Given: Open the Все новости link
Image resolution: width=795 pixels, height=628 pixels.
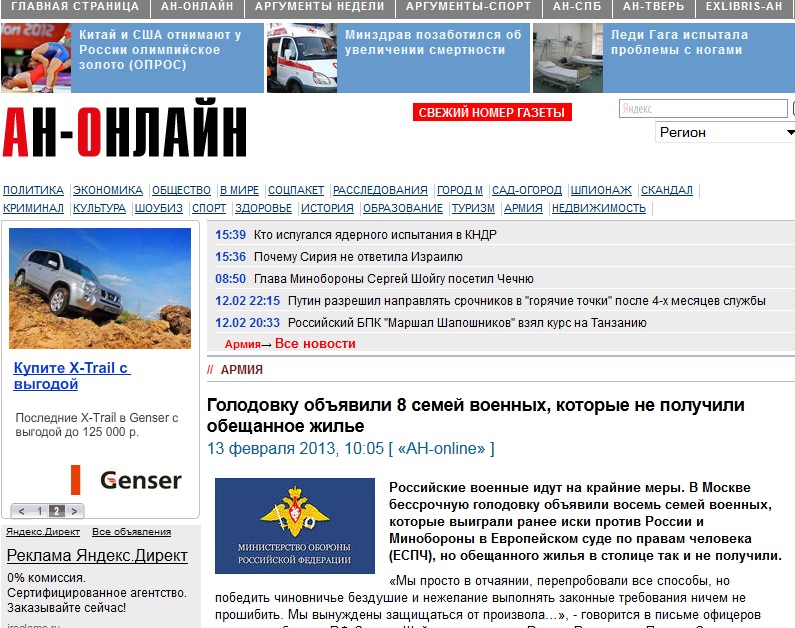Looking at the screenshot, I should click(315, 343).
